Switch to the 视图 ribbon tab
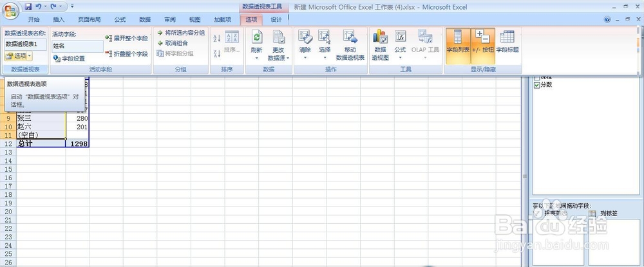The image size is (644, 267). pyautogui.click(x=194, y=20)
